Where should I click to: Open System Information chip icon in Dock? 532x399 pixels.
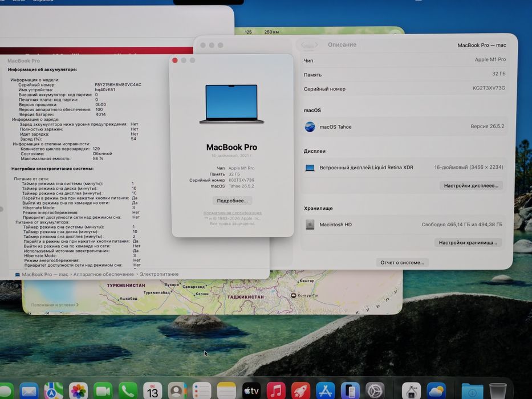(411, 391)
